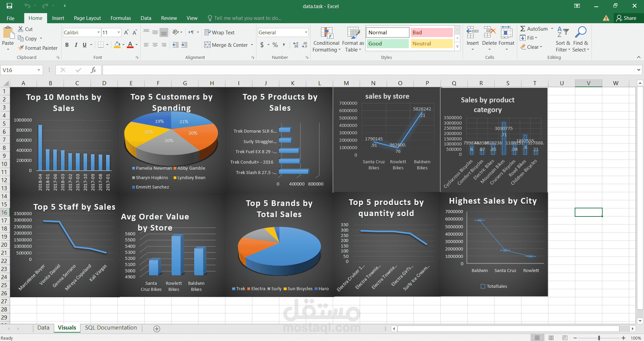The height and width of the screenshot is (341, 644).
Task: Toggle bold formatting
Action: tap(67, 44)
